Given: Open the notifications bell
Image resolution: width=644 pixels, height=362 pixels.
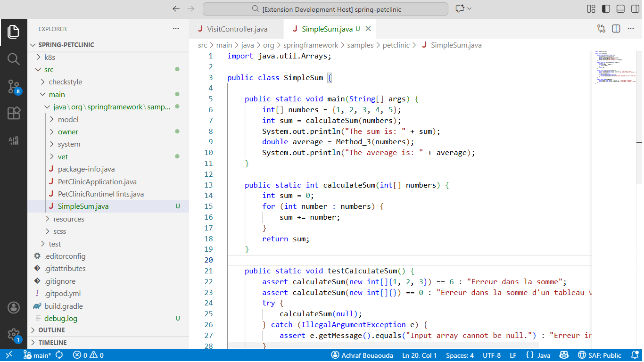Looking at the screenshot, I should (x=634, y=355).
